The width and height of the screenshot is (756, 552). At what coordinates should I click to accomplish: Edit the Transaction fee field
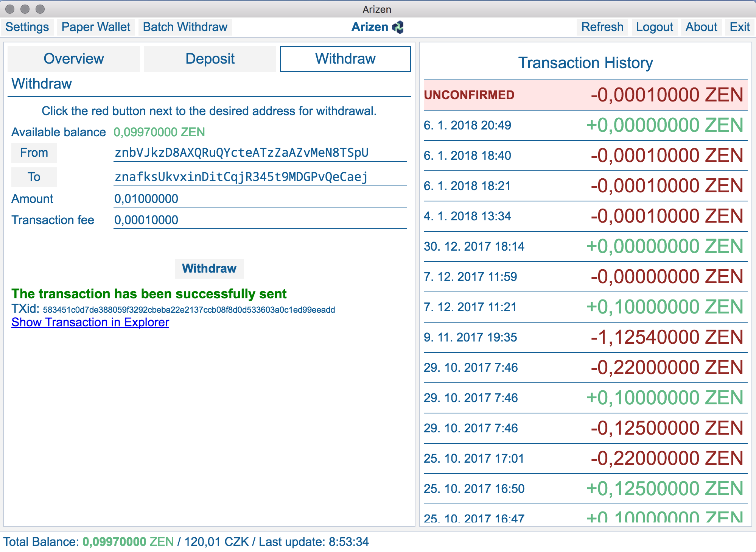coord(260,220)
